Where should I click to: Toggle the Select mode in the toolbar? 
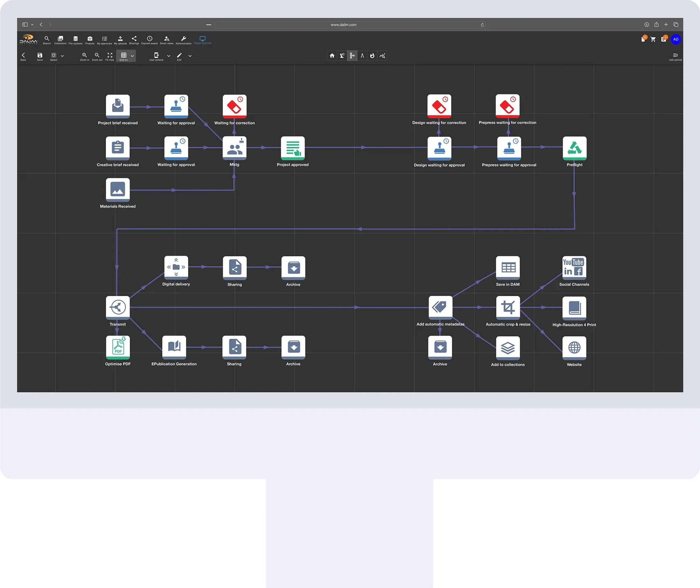[54, 55]
